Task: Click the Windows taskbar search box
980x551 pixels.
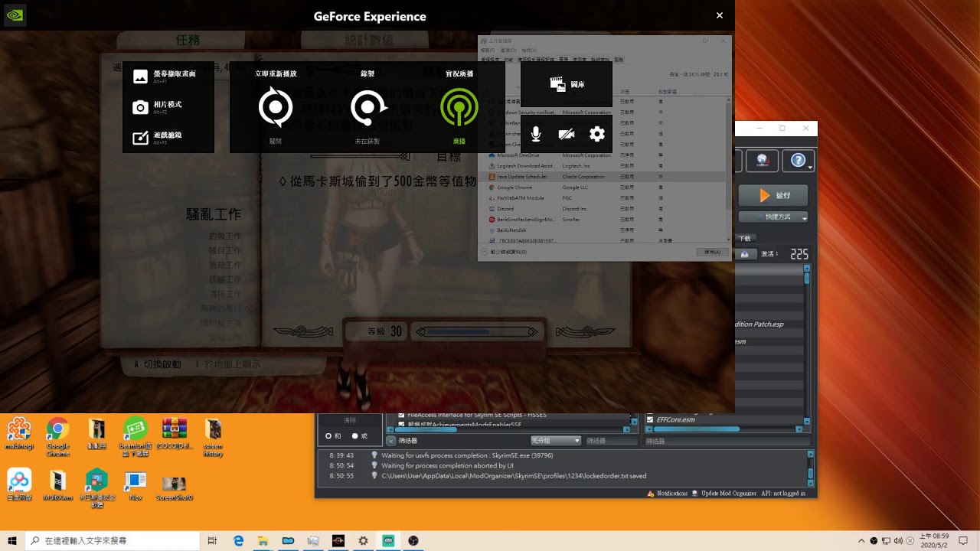Action: coord(113,540)
